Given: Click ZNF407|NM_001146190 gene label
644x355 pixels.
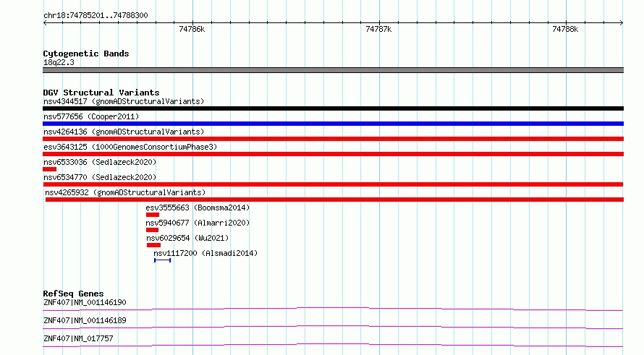Looking at the screenshot, I should pyautogui.click(x=85, y=302).
